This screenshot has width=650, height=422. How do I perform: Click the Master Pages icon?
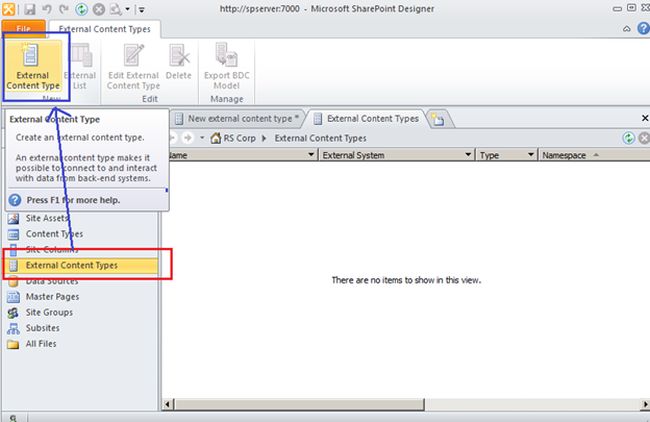click(13, 297)
